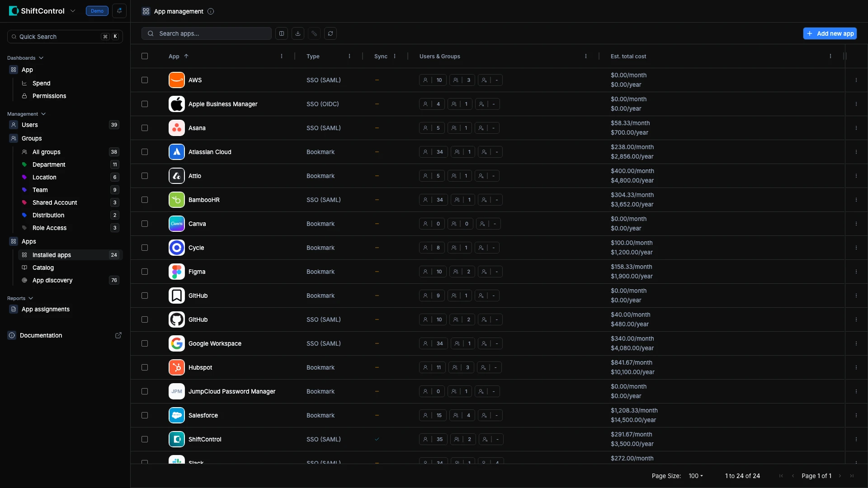Open Type column options menu

[349, 56]
